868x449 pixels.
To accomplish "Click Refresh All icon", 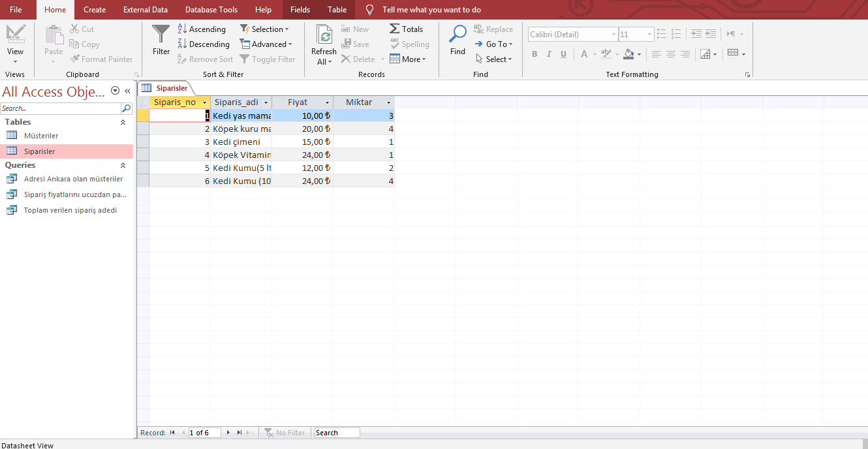I will [x=324, y=36].
